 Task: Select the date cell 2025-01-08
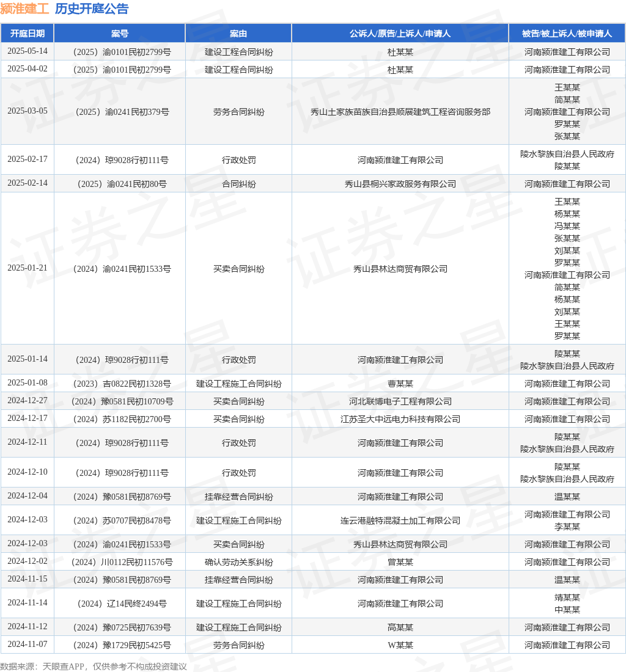pyautogui.click(x=28, y=382)
